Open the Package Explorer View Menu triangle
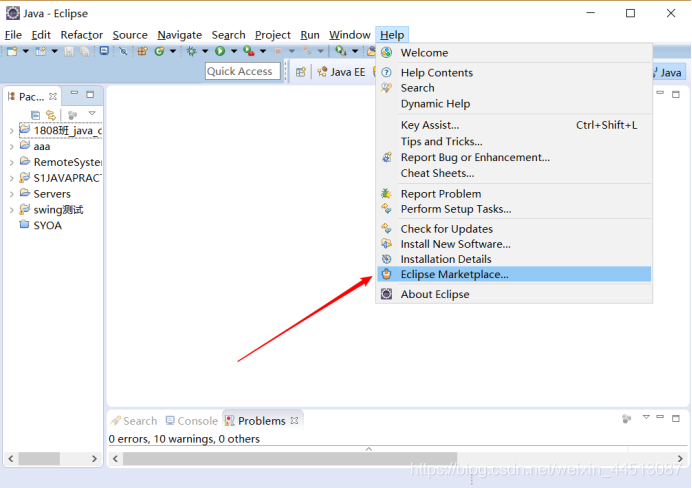This screenshot has height=488, width=692. pos(92,113)
